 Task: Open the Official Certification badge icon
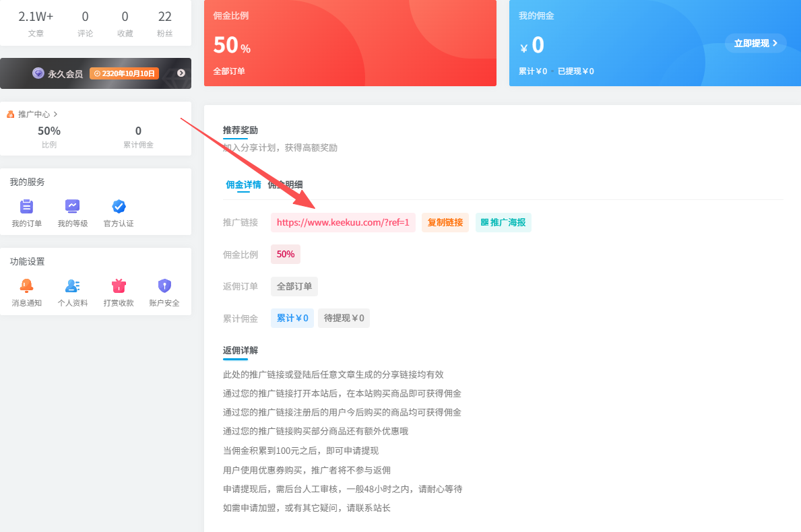click(x=119, y=207)
